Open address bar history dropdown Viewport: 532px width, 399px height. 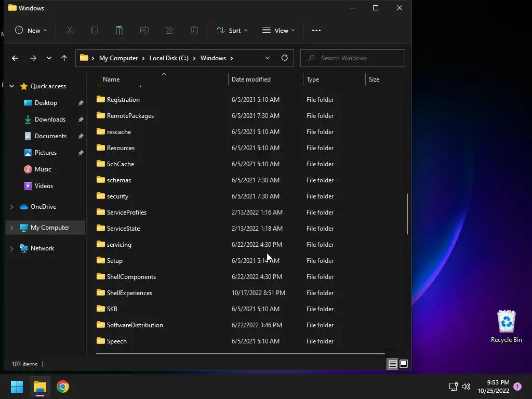click(x=268, y=58)
